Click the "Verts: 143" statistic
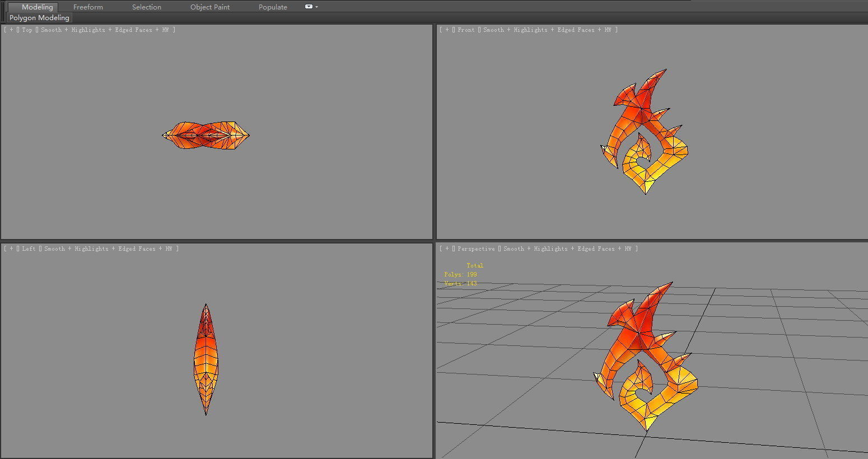The width and height of the screenshot is (868, 459). point(460,284)
